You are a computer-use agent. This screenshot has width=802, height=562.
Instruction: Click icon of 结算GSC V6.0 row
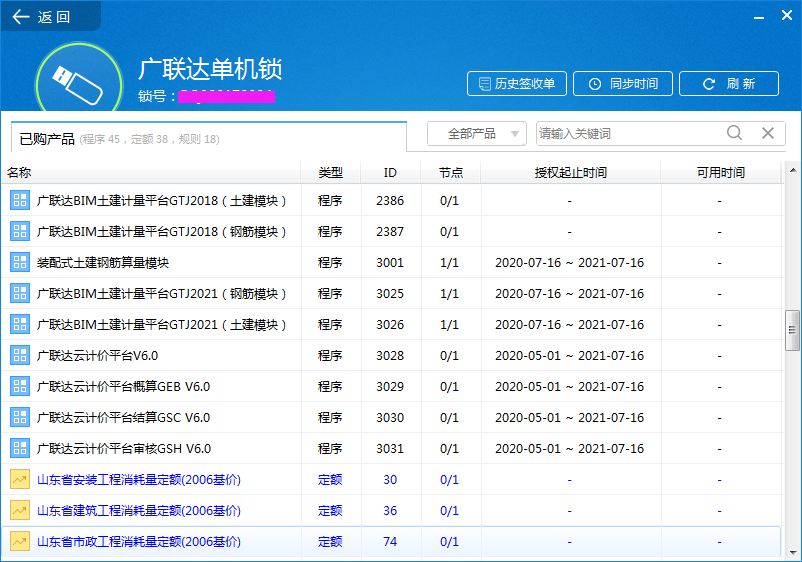(x=20, y=417)
